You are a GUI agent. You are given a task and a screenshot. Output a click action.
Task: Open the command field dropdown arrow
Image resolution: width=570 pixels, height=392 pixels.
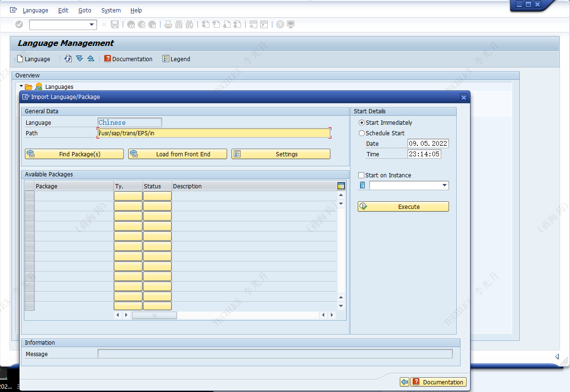pos(92,24)
